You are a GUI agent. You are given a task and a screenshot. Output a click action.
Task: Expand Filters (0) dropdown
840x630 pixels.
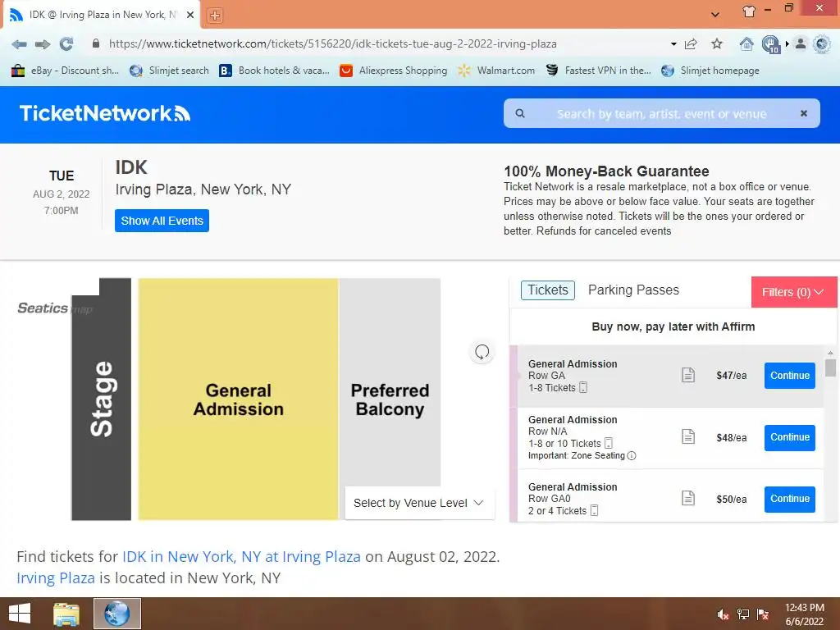pos(794,292)
